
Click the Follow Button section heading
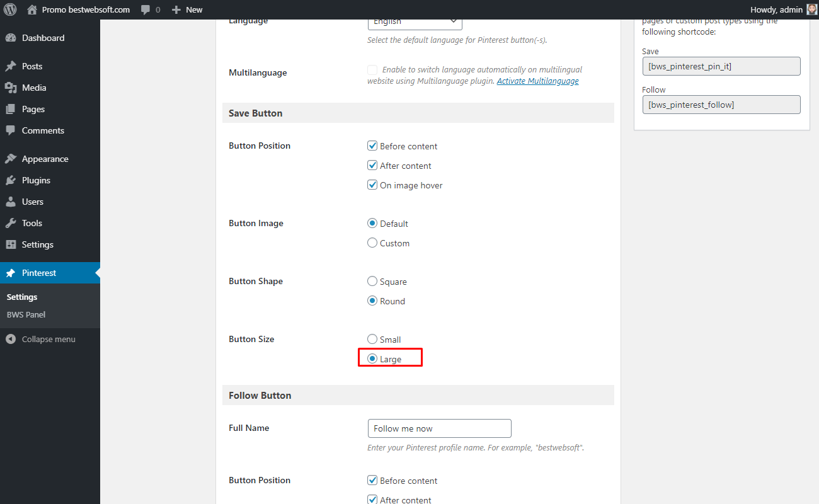click(260, 396)
